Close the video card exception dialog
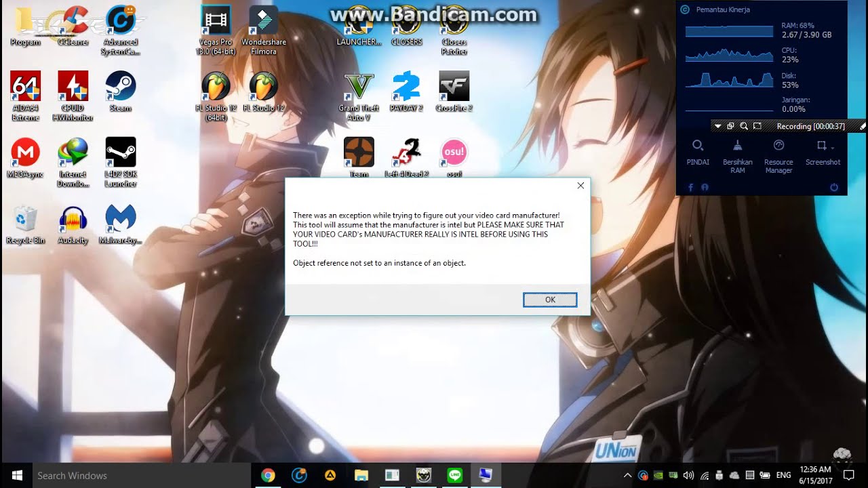Viewport: 868px width, 488px height. coord(580,186)
